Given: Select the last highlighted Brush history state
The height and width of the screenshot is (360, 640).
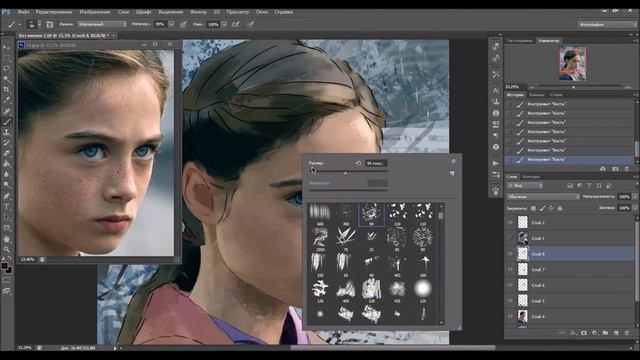Looking at the screenshot, I should (x=569, y=160).
